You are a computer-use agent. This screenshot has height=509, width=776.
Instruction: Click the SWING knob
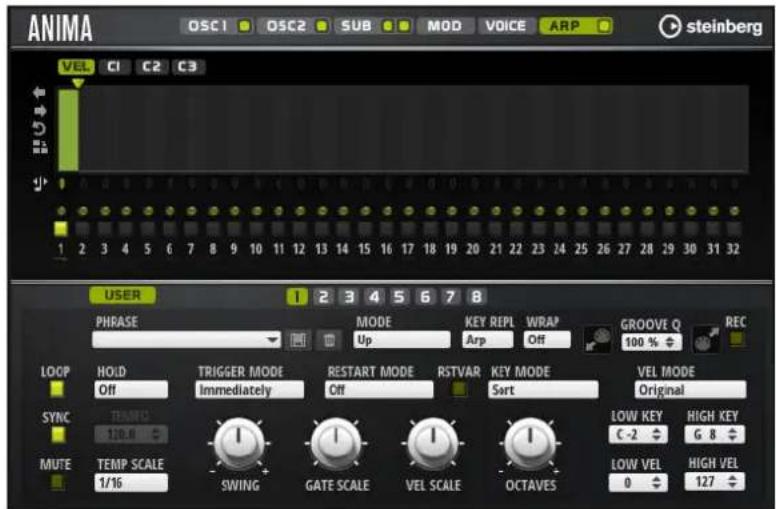pos(239,443)
